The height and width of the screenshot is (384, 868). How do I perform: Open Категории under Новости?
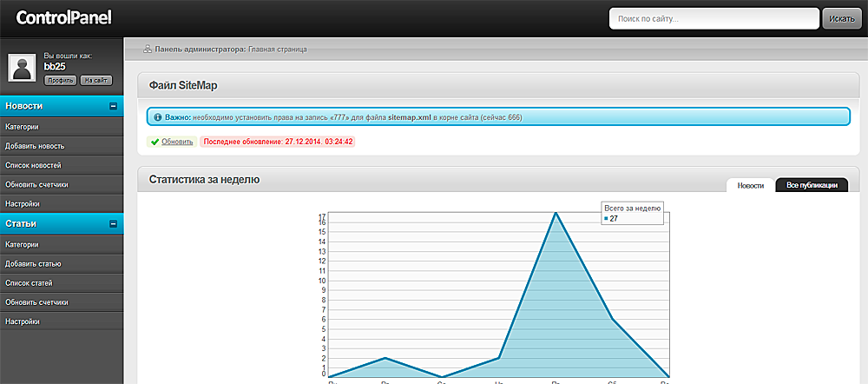[x=62, y=127]
